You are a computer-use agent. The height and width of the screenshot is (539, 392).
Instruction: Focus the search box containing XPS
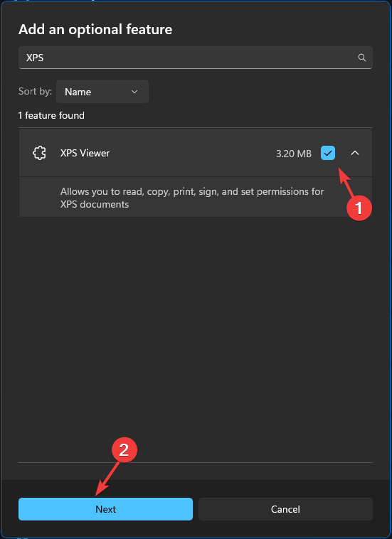click(x=196, y=58)
